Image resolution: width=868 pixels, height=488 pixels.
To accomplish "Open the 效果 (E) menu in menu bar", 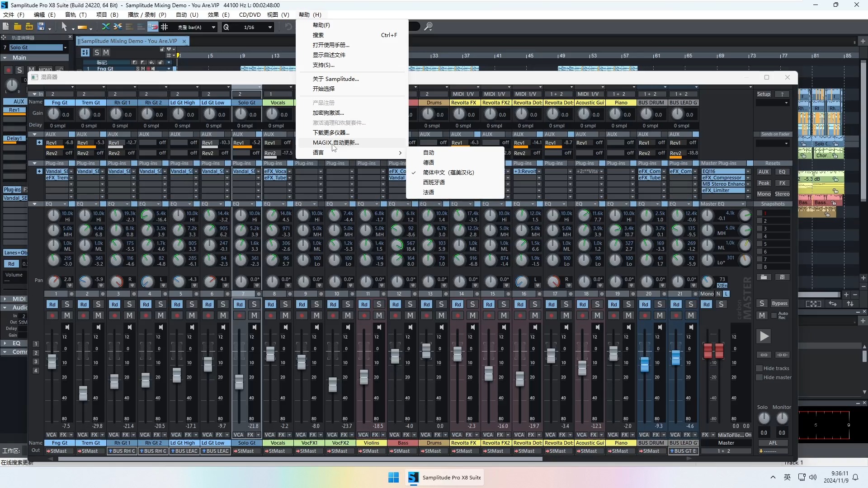I will pyautogui.click(x=219, y=14).
